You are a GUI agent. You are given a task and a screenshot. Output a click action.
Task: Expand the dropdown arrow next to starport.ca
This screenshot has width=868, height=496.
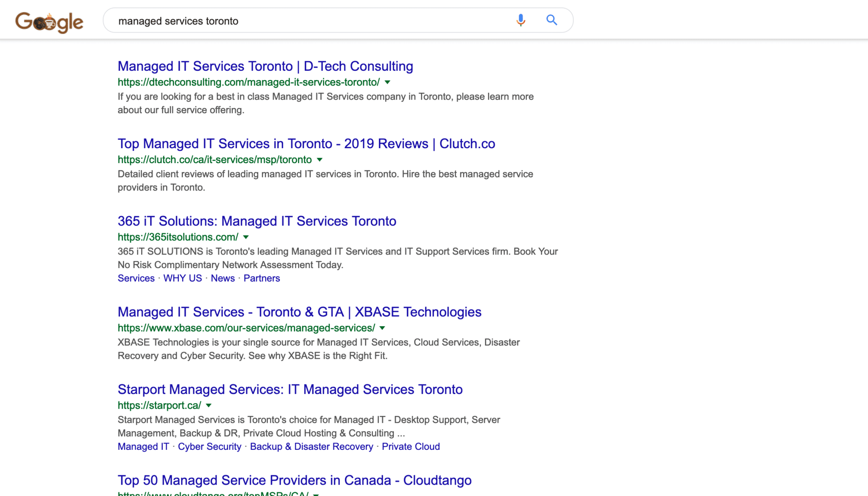pos(208,405)
